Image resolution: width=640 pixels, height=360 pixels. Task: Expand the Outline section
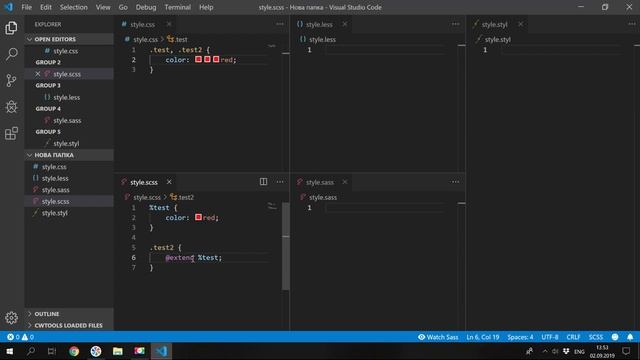(x=69, y=314)
